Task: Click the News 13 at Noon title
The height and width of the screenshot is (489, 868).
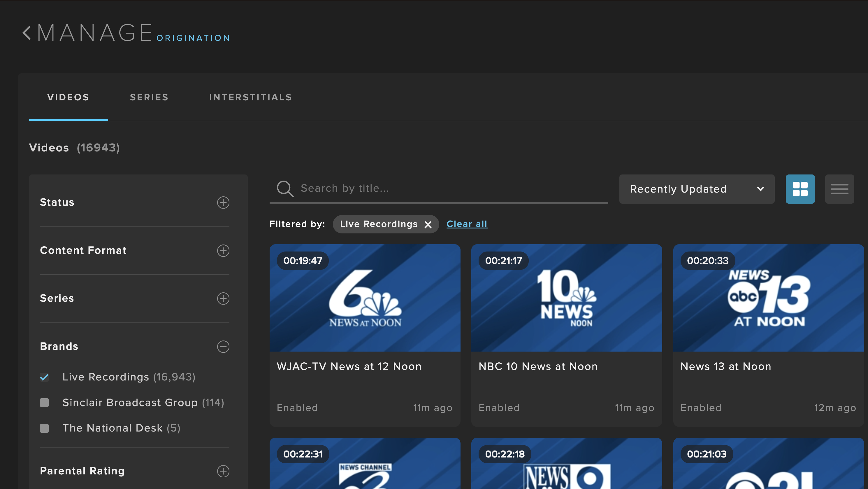Action: (726, 366)
